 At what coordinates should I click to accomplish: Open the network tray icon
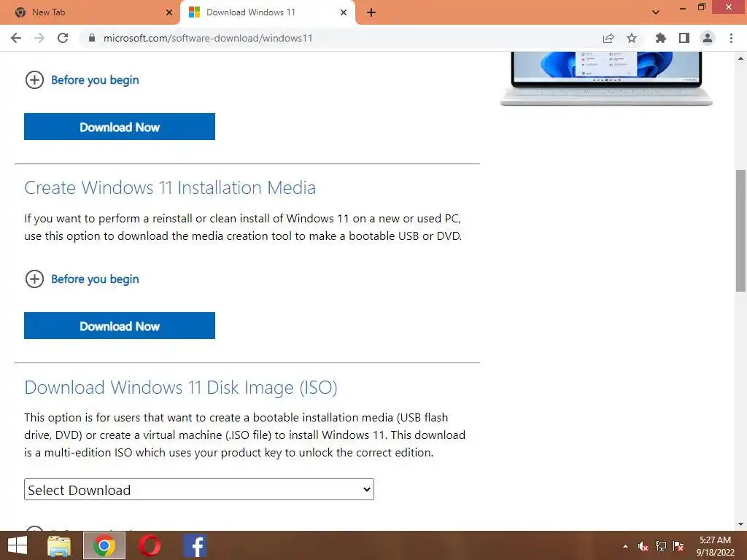(x=661, y=546)
